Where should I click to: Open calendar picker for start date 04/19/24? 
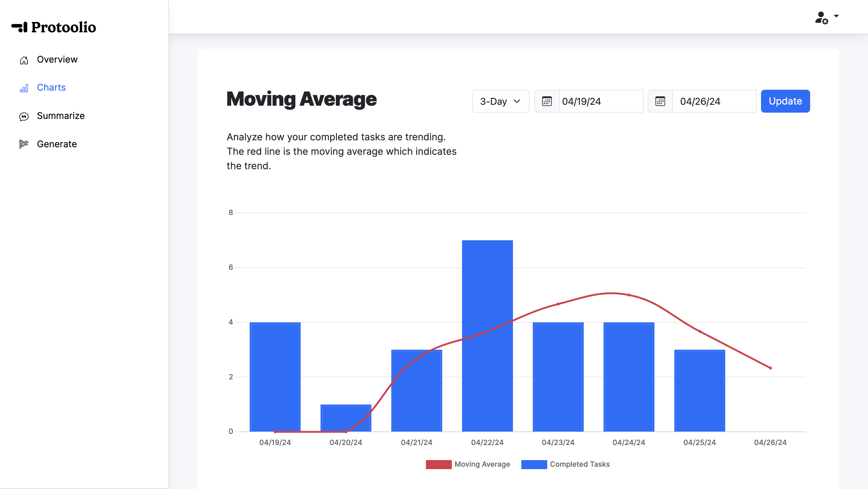(x=547, y=101)
